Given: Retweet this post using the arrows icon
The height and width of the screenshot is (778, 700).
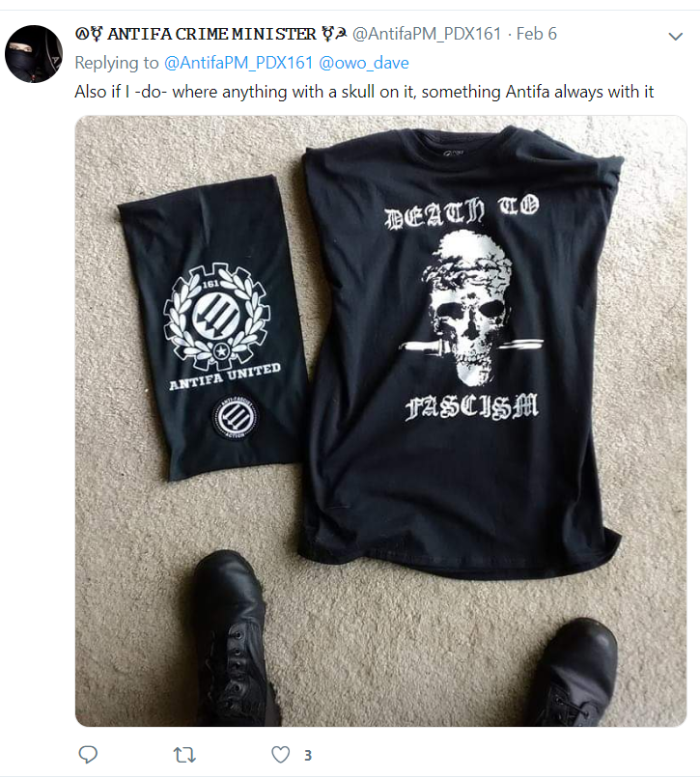Looking at the screenshot, I should click(184, 755).
